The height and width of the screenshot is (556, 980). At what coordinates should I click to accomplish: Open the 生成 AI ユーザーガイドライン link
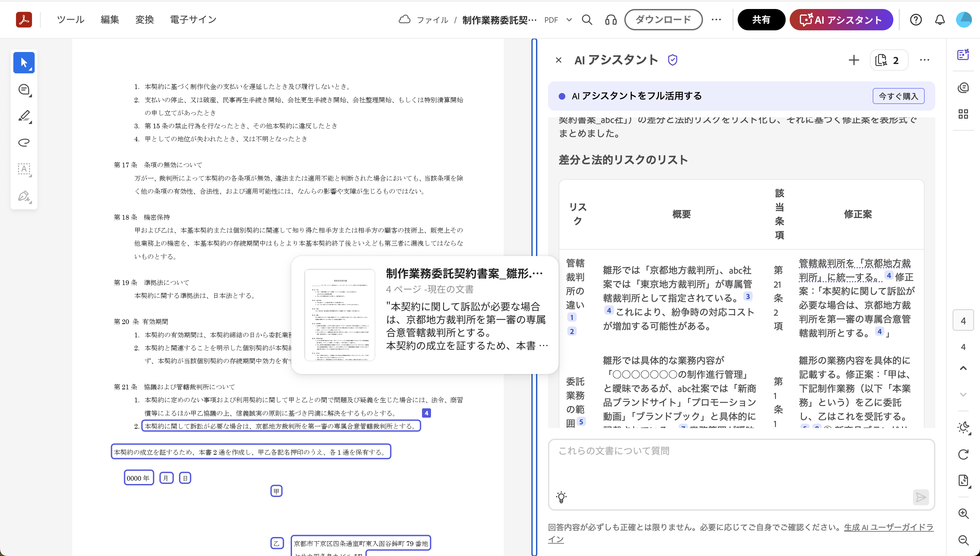(x=888, y=527)
